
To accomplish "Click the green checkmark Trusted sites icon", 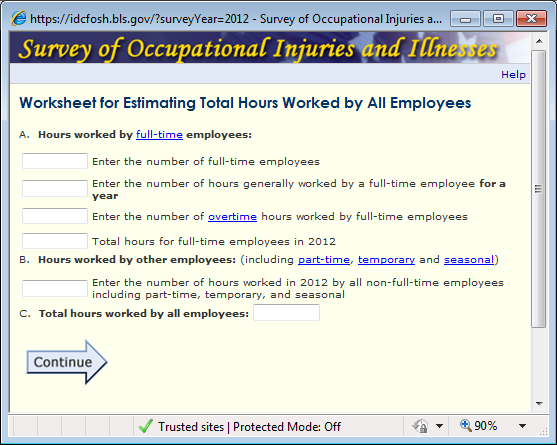I will click(x=146, y=426).
